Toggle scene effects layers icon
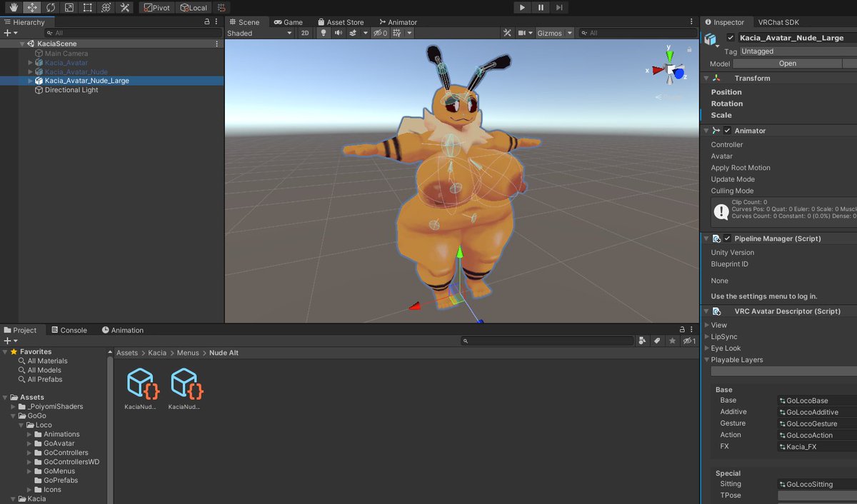 pos(353,33)
